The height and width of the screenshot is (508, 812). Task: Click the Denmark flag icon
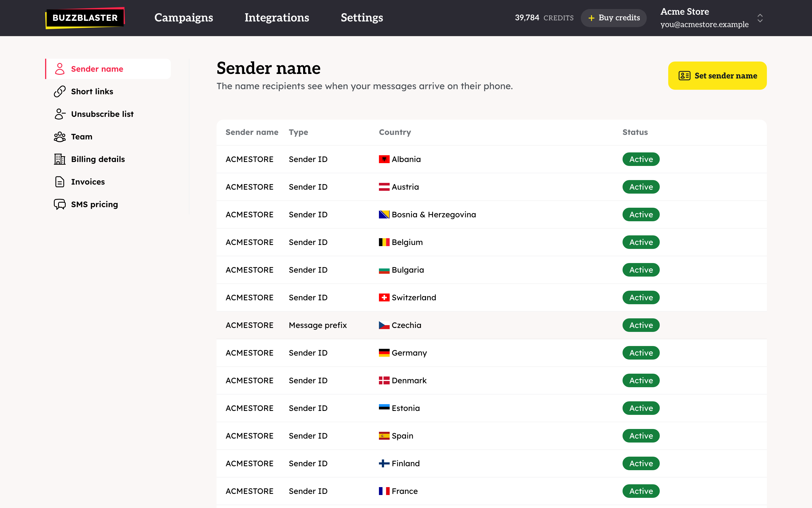click(x=384, y=380)
